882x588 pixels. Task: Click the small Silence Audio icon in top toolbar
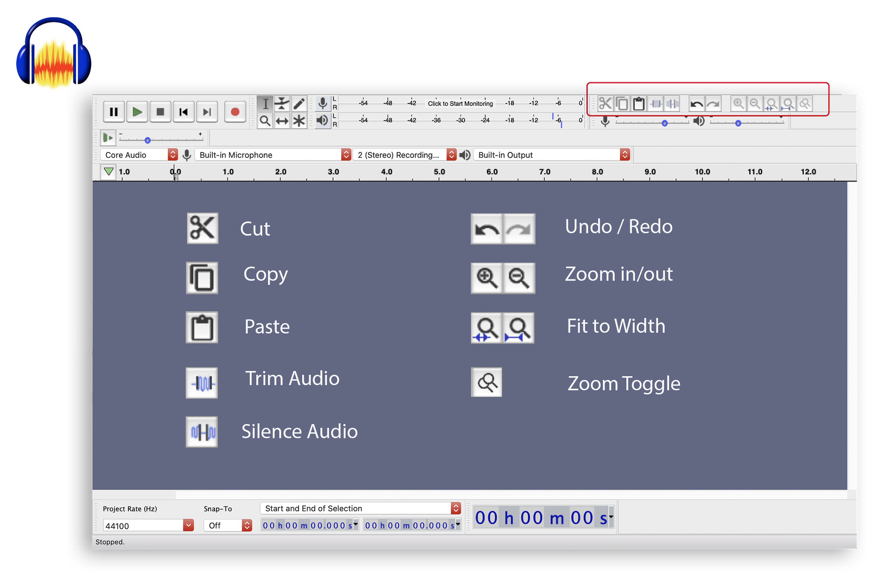click(x=673, y=103)
